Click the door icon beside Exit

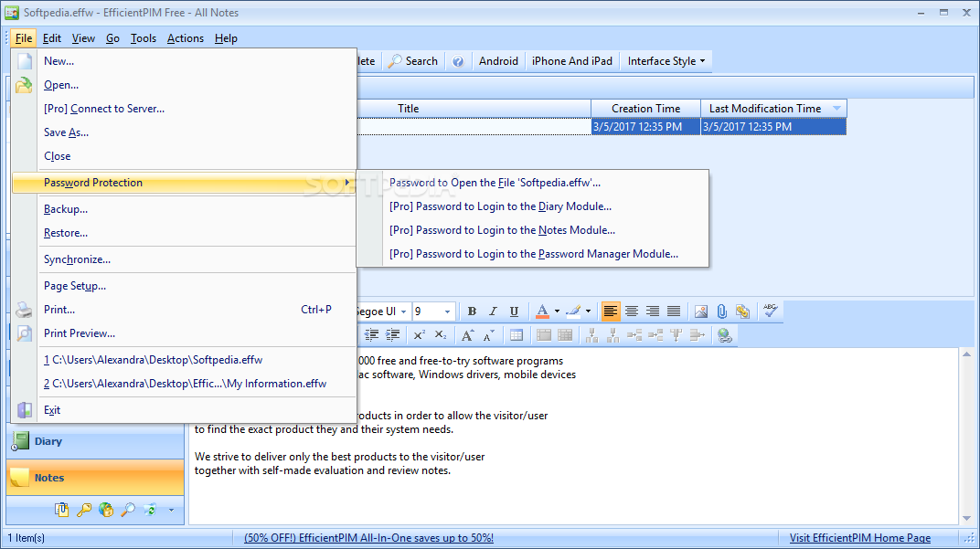click(25, 410)
